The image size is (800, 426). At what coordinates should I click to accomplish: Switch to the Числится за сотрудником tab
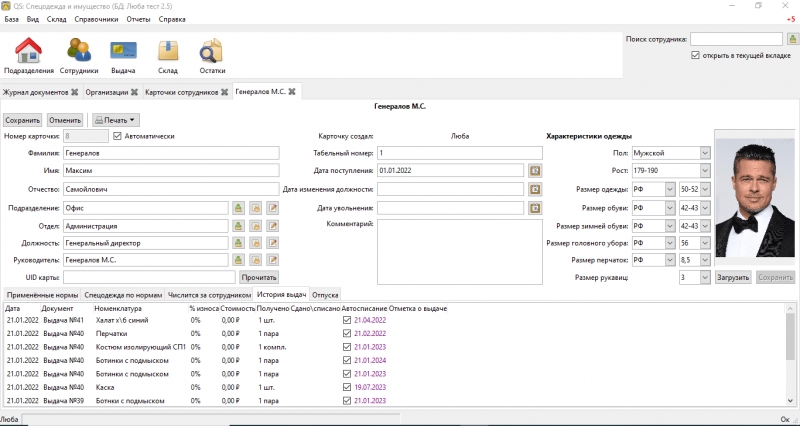[x=209, y=295]
